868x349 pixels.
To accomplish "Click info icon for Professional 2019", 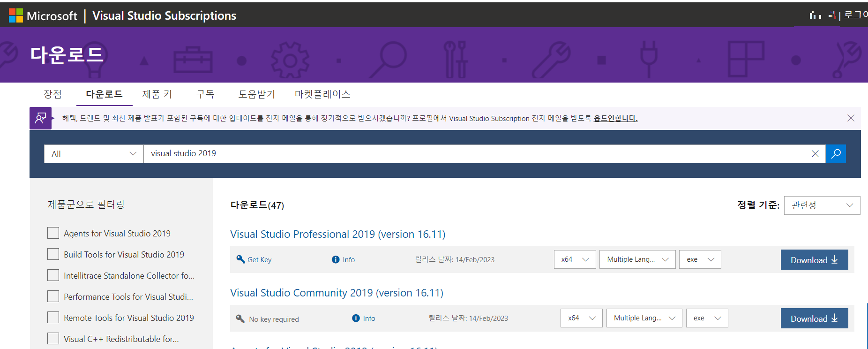I will click(336, 259).
